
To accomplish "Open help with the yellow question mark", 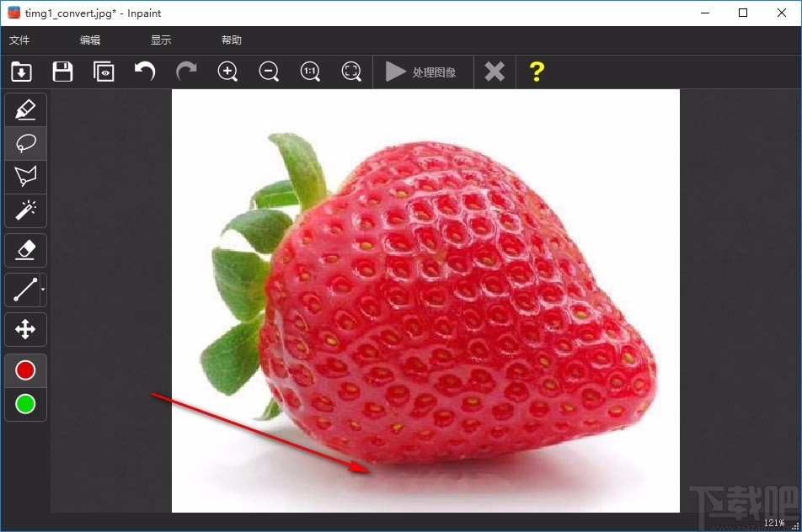I will click(x=537, y=72).
